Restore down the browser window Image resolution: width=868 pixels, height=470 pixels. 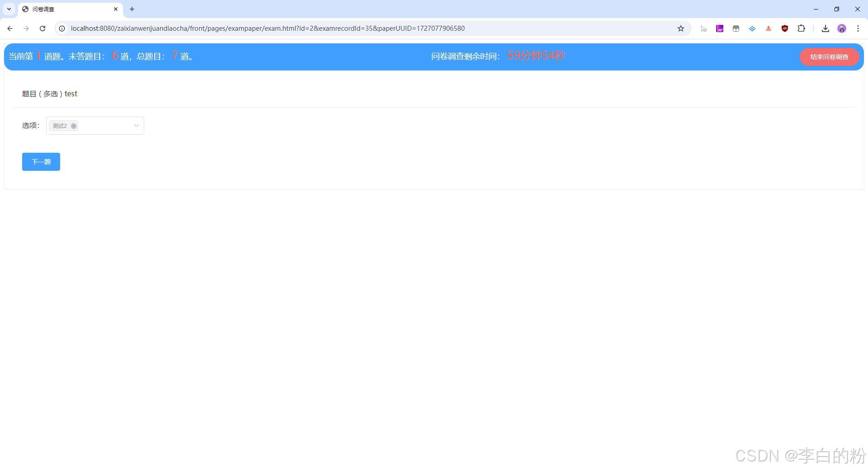[837, 9]
